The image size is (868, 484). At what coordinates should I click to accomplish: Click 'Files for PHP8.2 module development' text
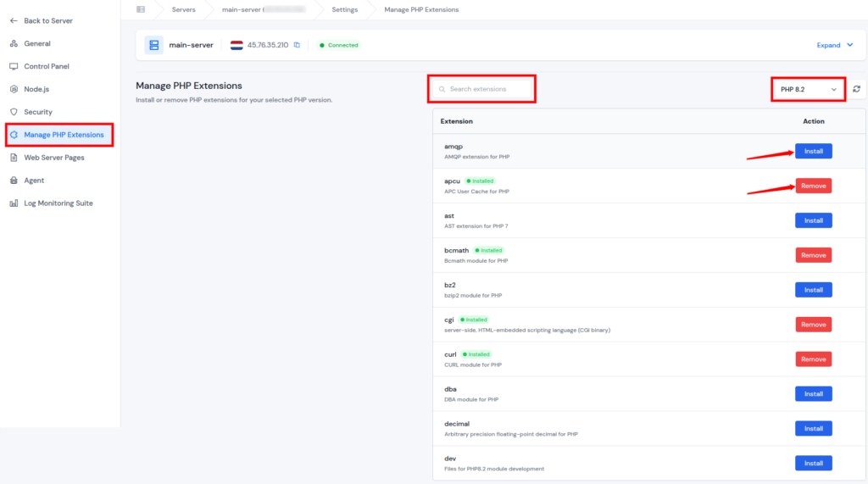[494, 469]
